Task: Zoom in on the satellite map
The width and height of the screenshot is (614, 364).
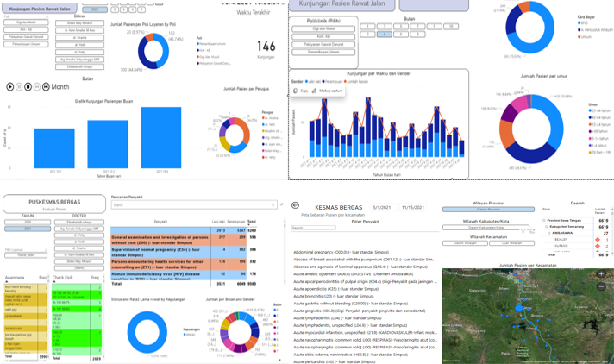Action: click(x=601, y=273)
